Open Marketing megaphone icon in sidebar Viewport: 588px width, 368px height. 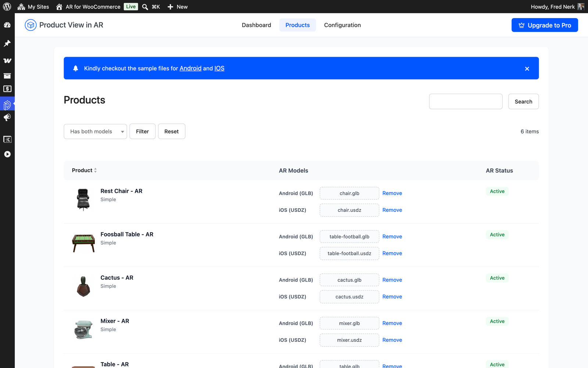click(7, 118)
